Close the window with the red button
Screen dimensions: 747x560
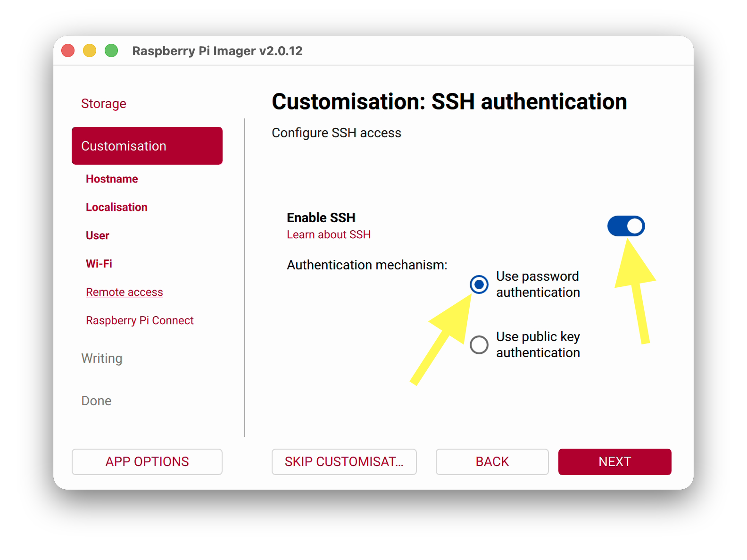68,50
